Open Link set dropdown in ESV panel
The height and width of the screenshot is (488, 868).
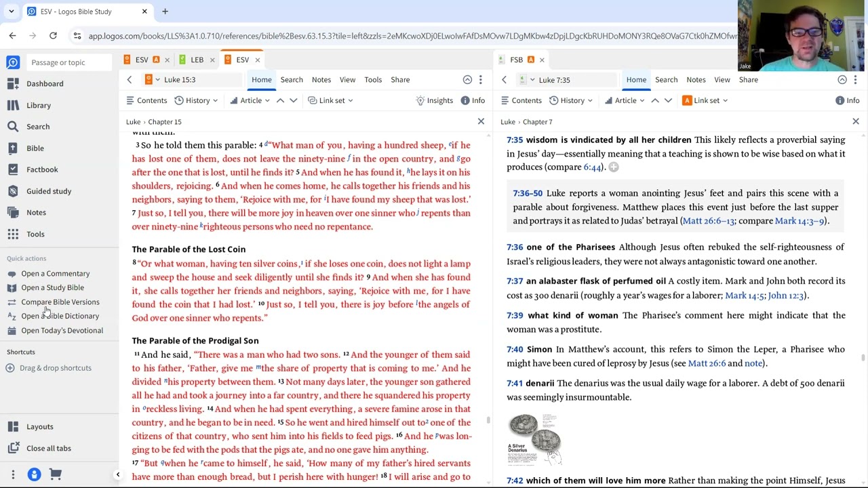(330, 100)
